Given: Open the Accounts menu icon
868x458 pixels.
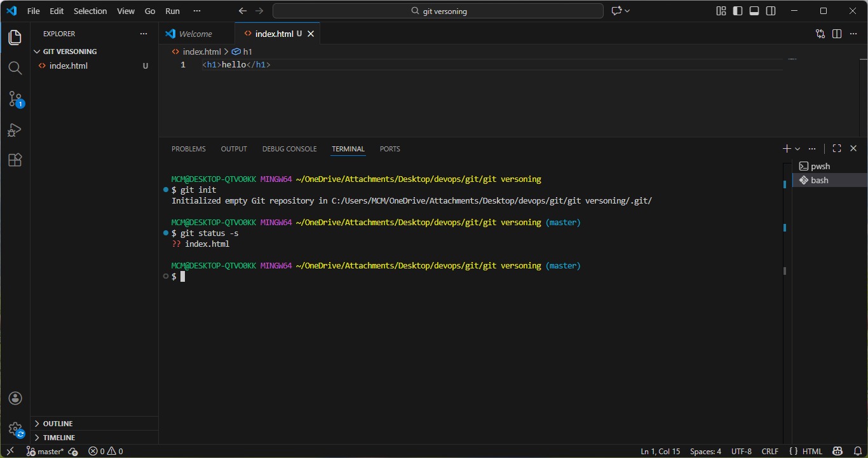Looking at the screenshot, I should (15, 398).
